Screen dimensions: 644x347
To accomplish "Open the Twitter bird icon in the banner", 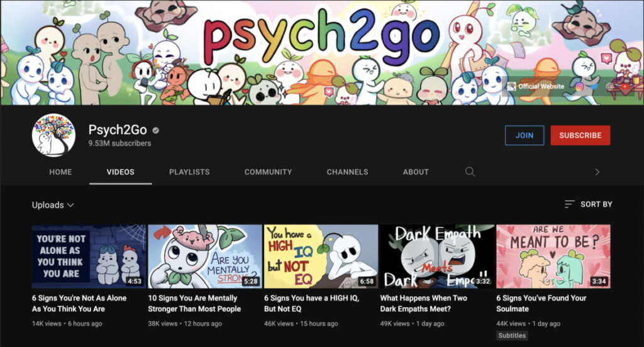I will pos(594,86).
